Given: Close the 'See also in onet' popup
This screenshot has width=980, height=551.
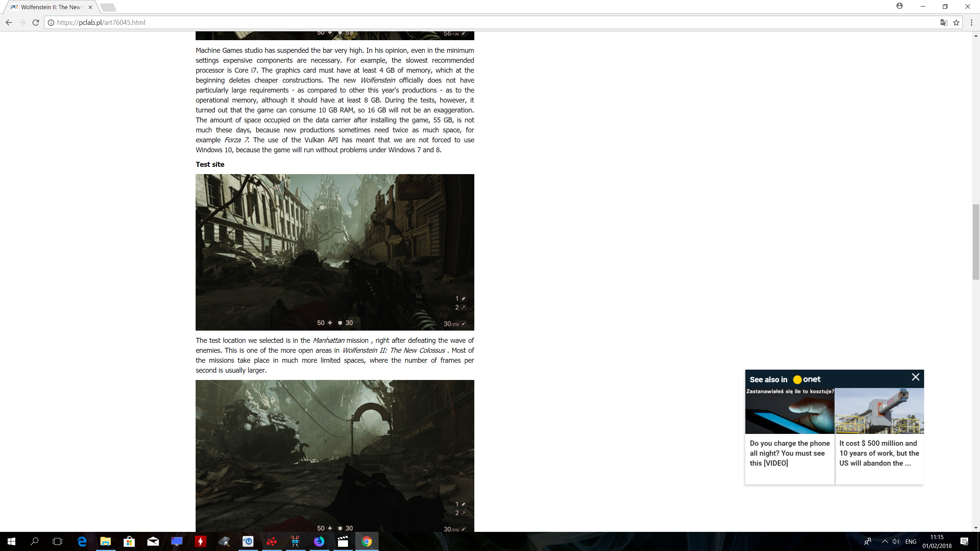Looking at the screenshot, I should [x=915, y=377].
